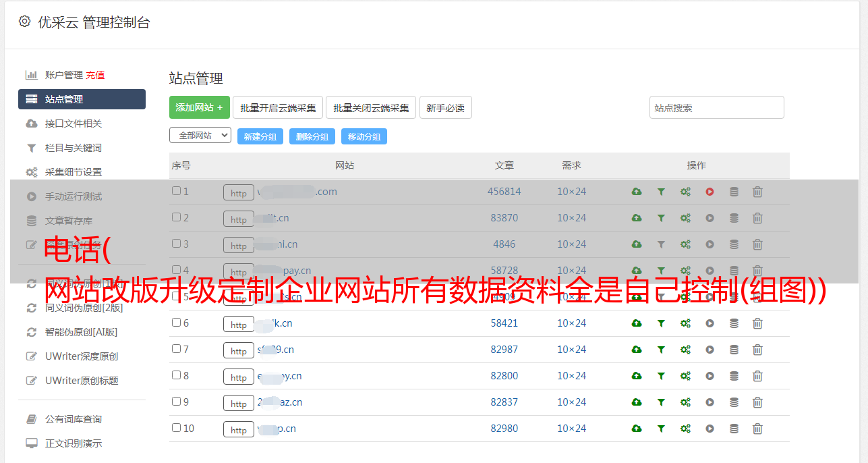
Task: Open the 全部网站 group dropdown
Action: coord(200,136)
